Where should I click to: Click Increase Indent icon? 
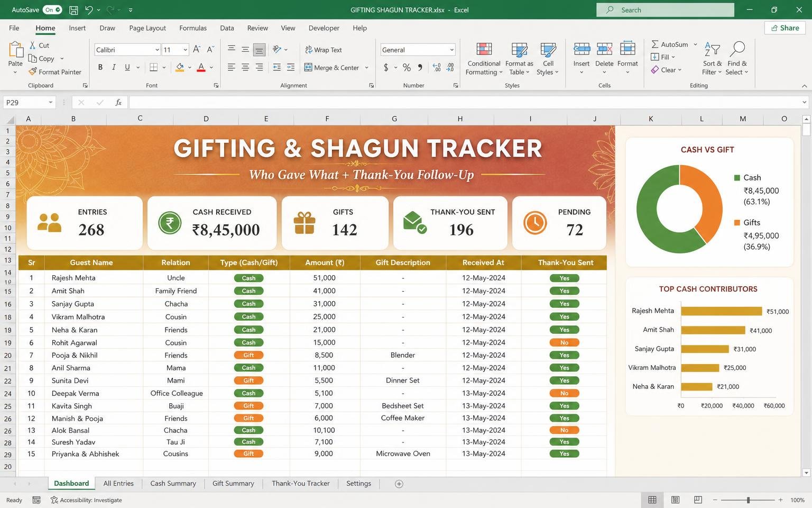[x=291, y=67]
